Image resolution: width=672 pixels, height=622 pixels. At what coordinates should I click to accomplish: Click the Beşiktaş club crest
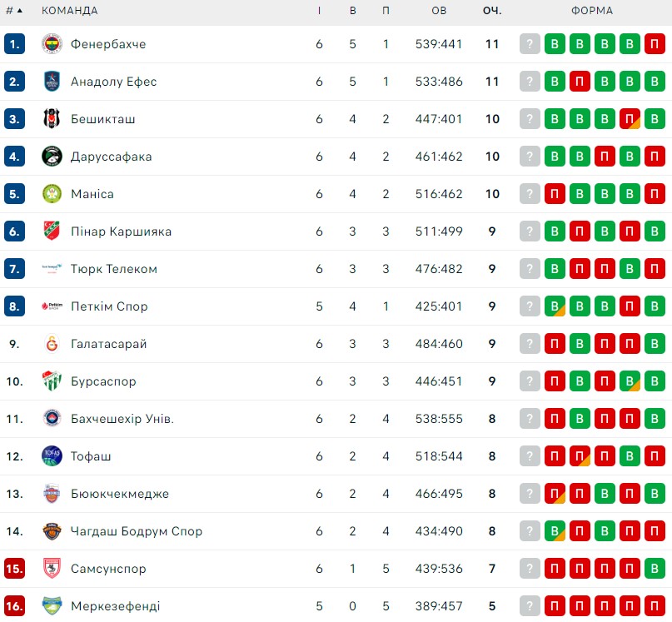[x=52, y=119]
